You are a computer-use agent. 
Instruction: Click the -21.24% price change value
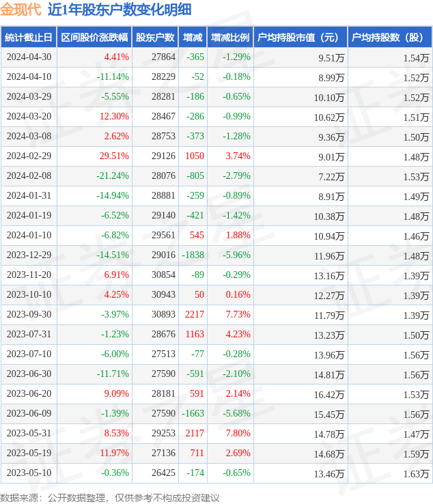point(113,176)
